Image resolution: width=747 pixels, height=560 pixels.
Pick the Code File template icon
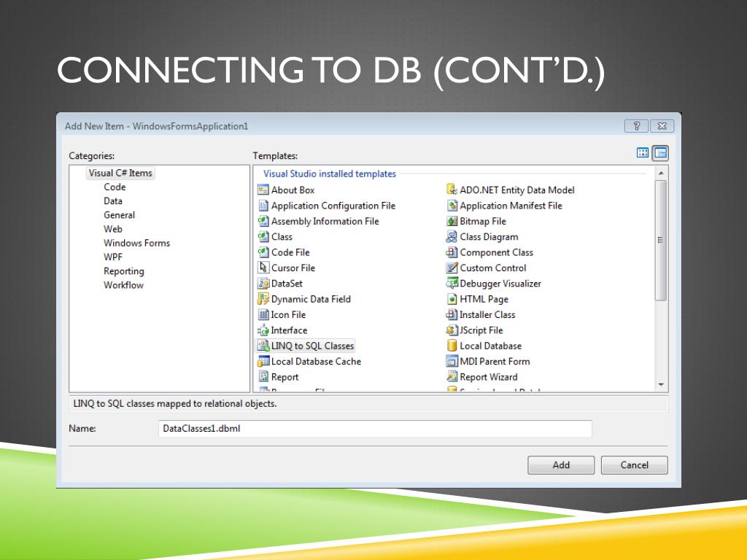click(263, 252)
